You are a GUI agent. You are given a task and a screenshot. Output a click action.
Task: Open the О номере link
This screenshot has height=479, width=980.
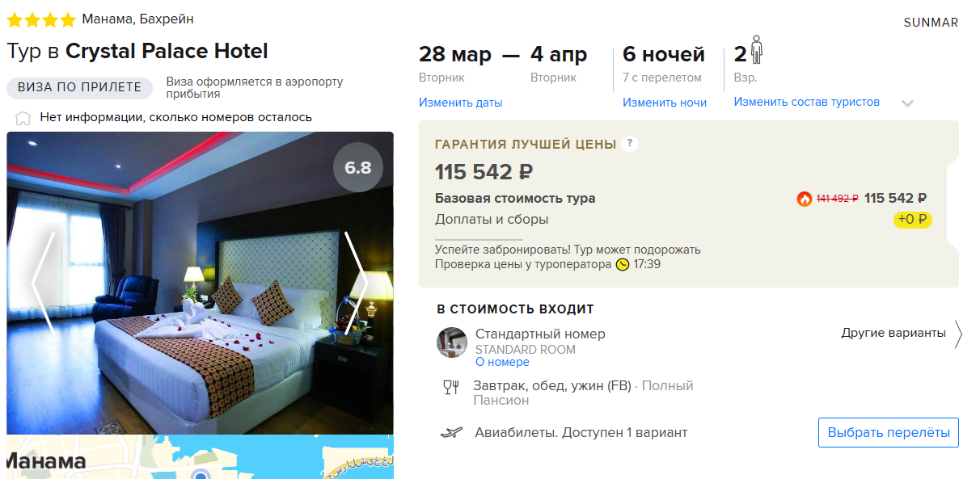pos(502,362)
